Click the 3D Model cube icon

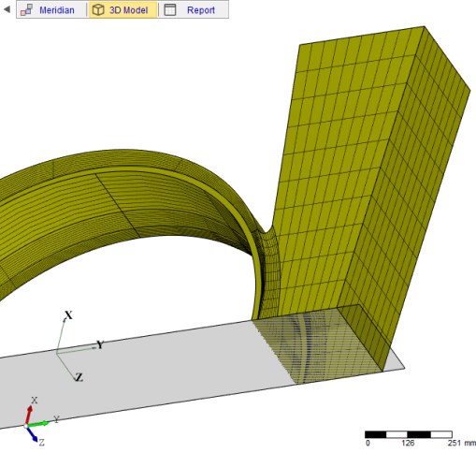98,10
